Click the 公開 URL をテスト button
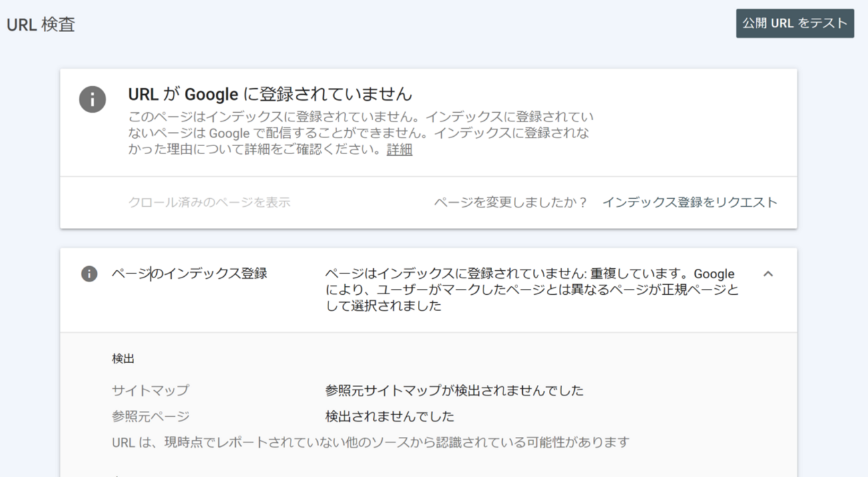The image size is (868, 477). (795, 23)
